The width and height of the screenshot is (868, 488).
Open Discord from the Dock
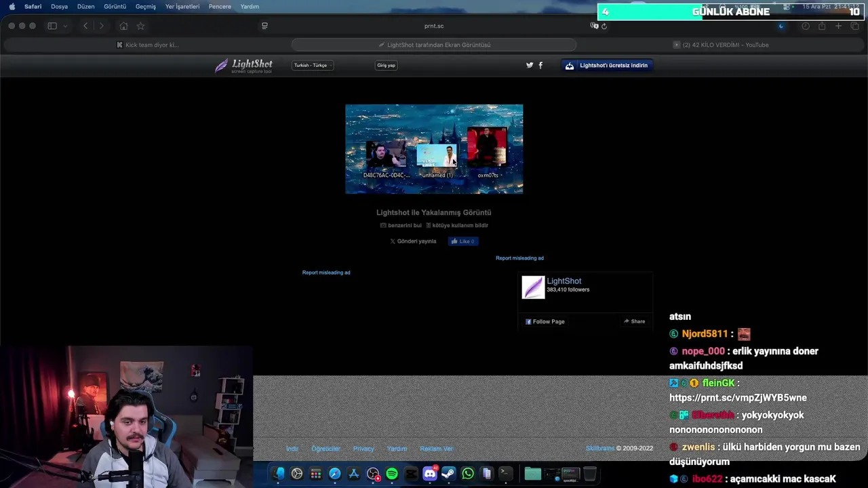430,474
